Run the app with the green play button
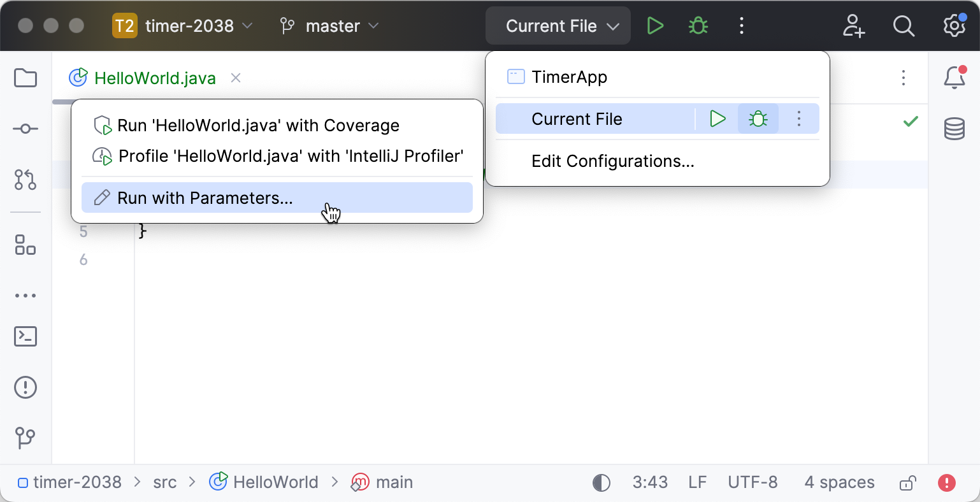This screenshot has width=980, height=502. (x=654, y=25)
